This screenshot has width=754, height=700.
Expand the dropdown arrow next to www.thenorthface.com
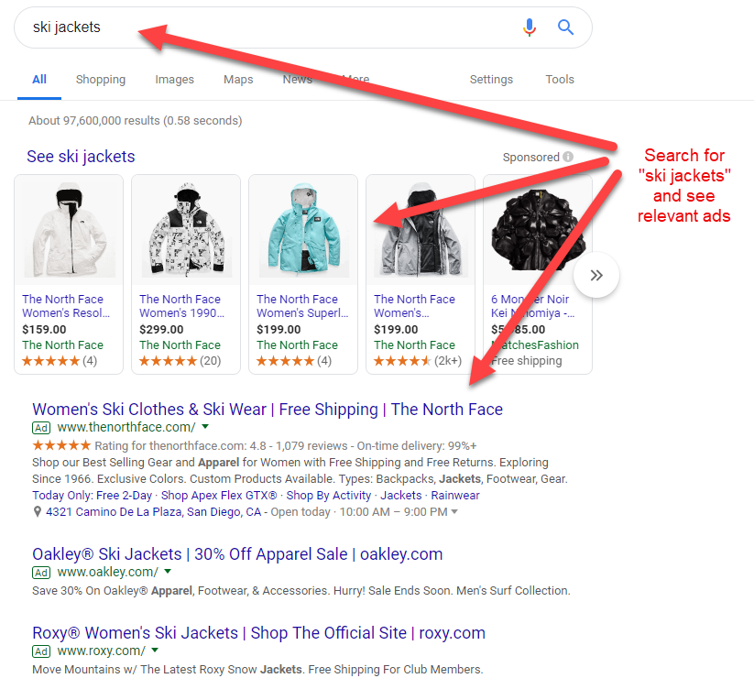point(205,426)
